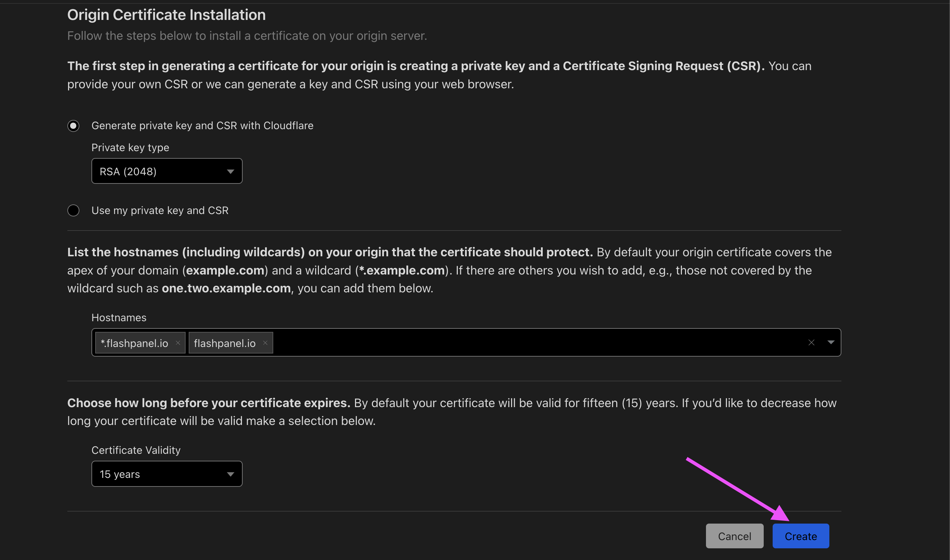
Task: Click the flashpanel.io chip text
Action: click(224, 343)
